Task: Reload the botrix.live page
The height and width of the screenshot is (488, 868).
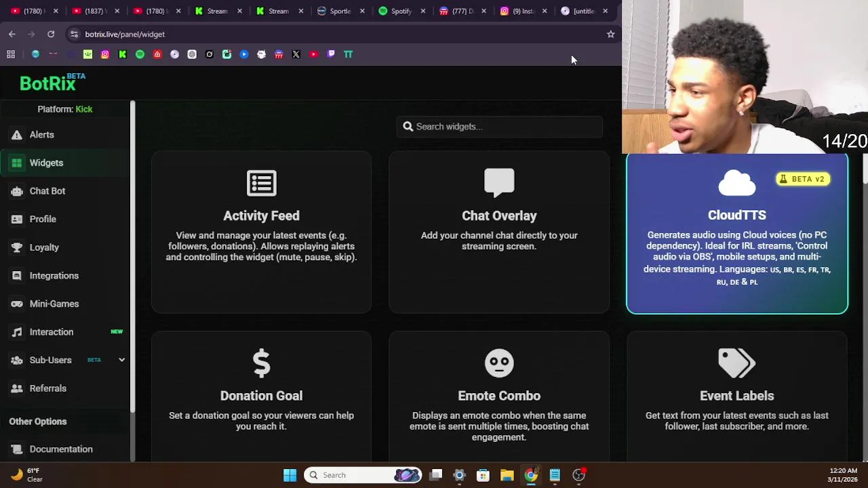Action: tap(51, 34)
